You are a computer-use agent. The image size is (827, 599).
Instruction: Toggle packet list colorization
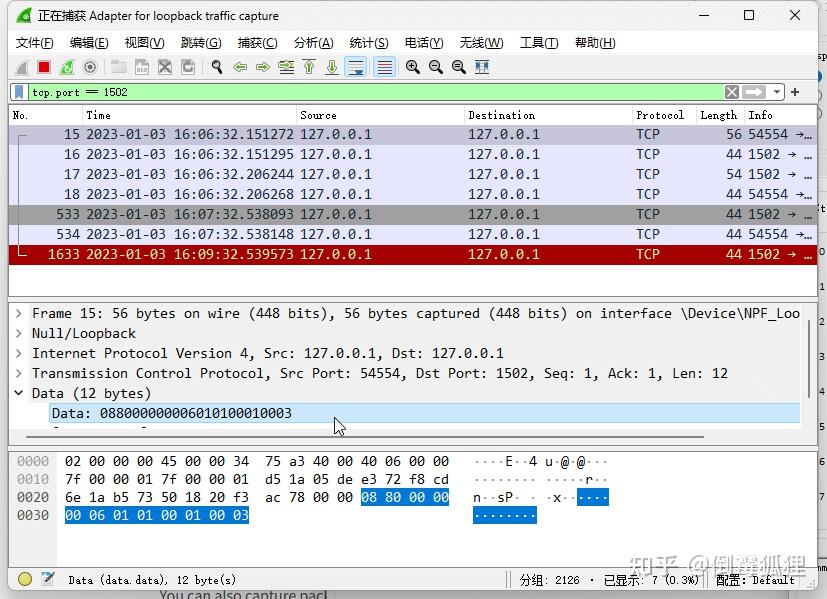384,67
